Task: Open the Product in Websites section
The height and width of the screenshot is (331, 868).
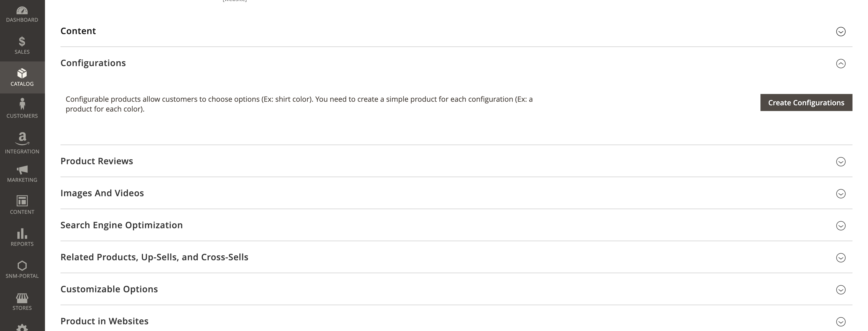Action: click(841, 321)
